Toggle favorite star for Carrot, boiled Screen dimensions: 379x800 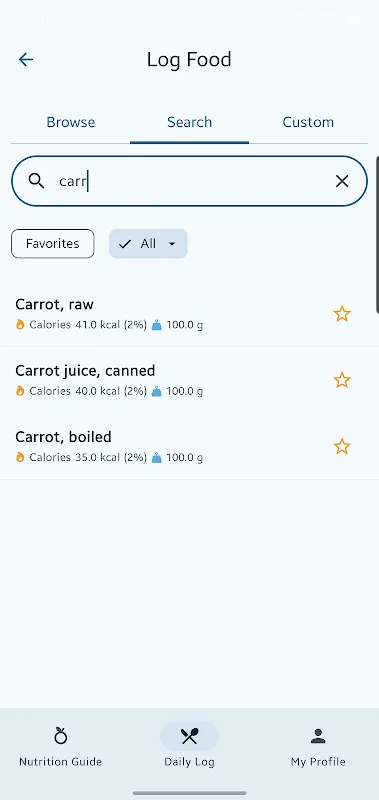(x=342, y=446)
